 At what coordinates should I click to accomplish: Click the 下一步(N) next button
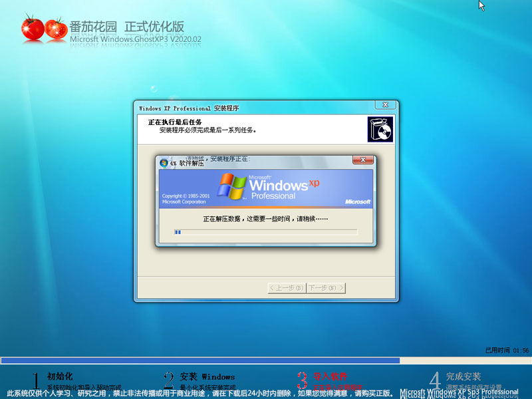(x=326, y=288)
